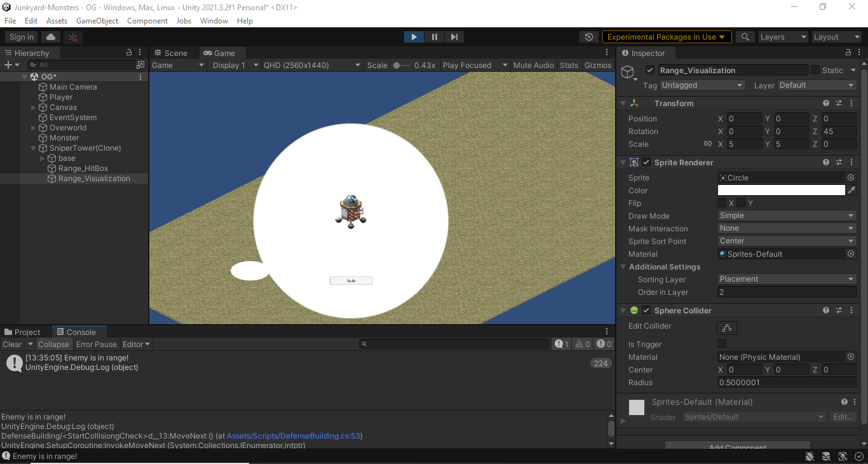Open Sprite Renderer help icon

pos(825,163)
